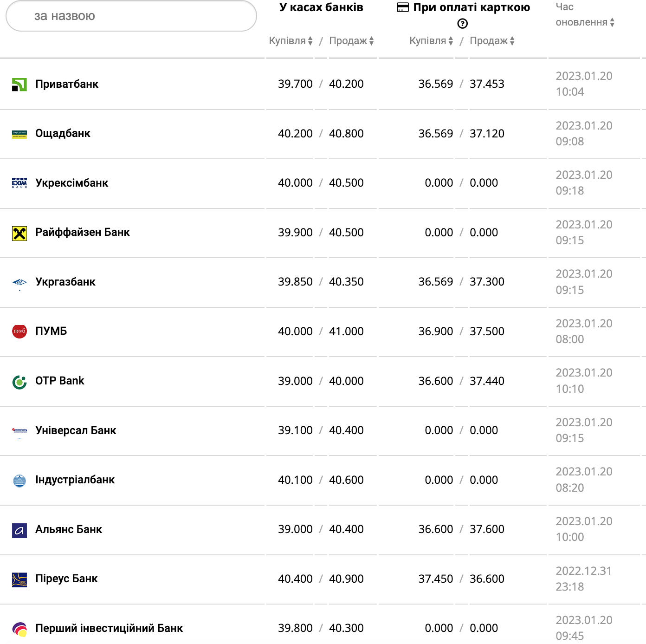Screen dimensions: 646x644
Task: Sort by cash desk Продаж column
Action: click(x=351, y=41)
